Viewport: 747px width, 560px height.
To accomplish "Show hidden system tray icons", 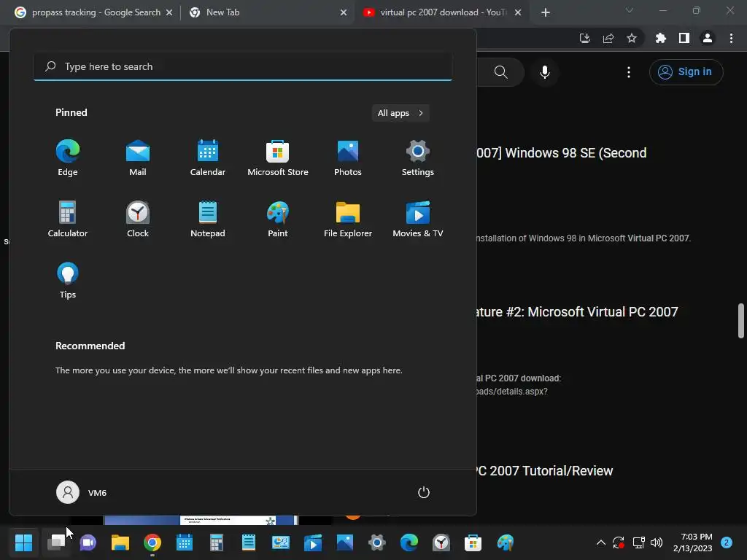I will pyautogui.click(x=601, y=542).
